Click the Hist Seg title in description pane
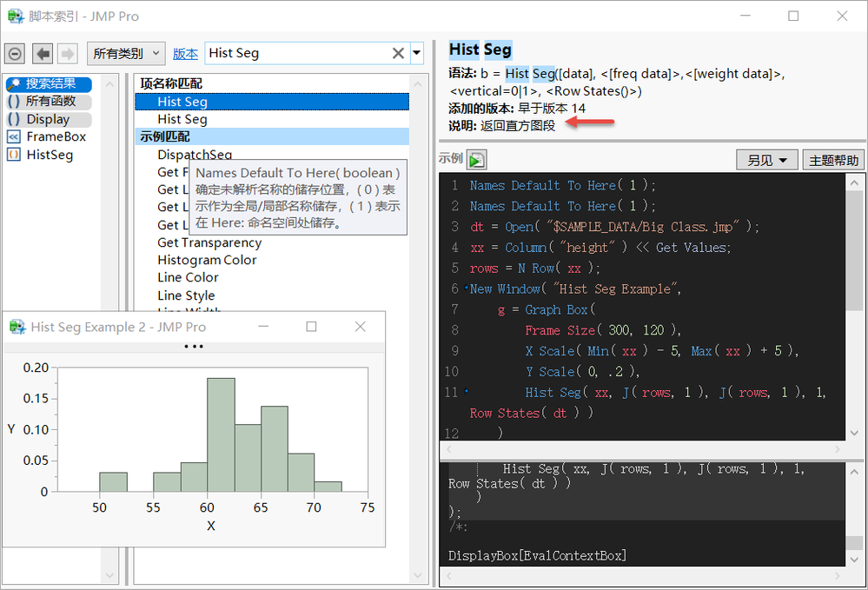Viewport: 868px width, 590px height. [480, 50]
